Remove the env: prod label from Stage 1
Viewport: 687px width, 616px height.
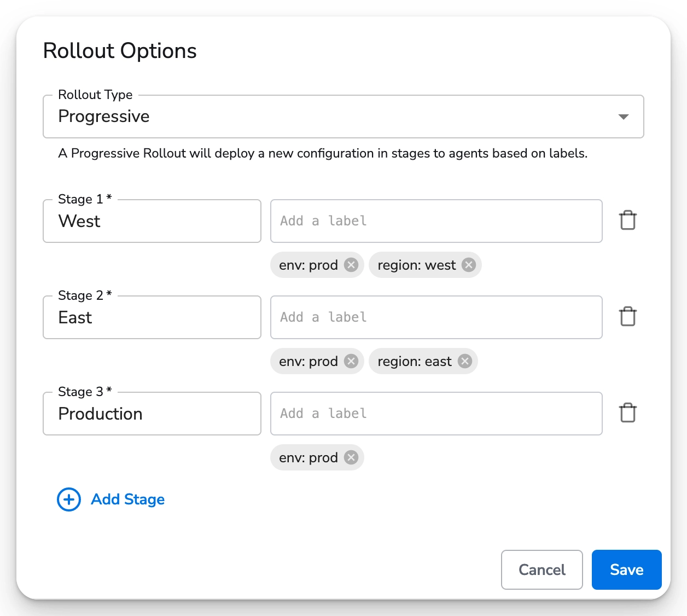click(x=351, y=265)
